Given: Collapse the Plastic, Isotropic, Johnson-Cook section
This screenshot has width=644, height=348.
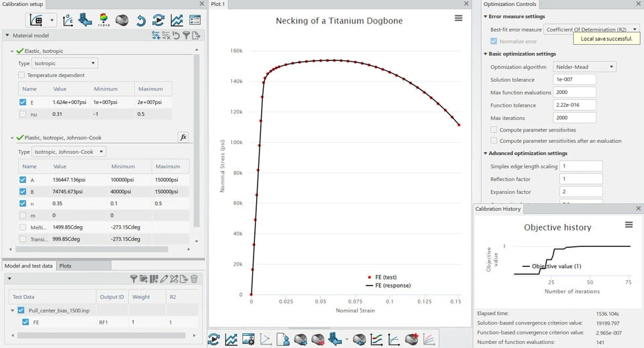Looking at the screenshot, I should (12, 138).
